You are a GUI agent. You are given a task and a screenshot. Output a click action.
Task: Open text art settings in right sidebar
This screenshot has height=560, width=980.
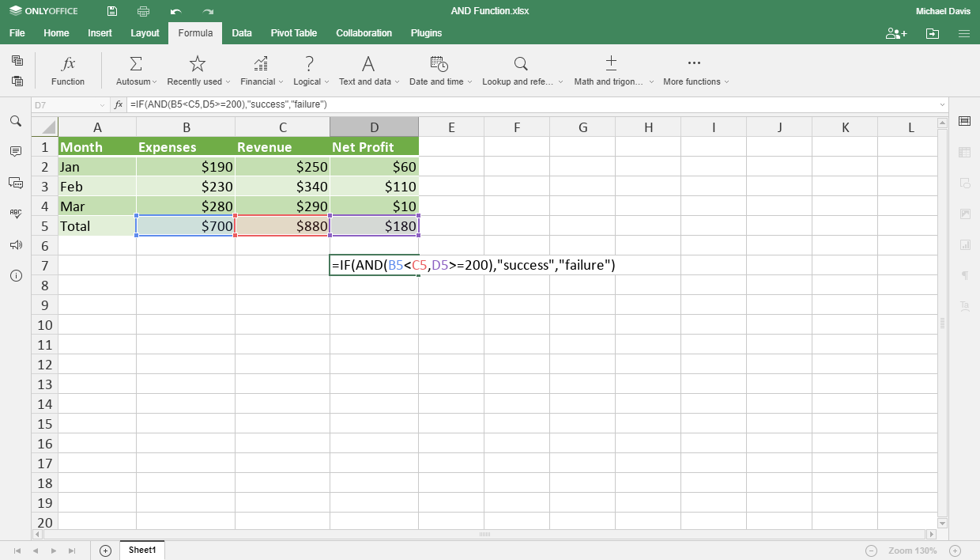click(964, 306)
